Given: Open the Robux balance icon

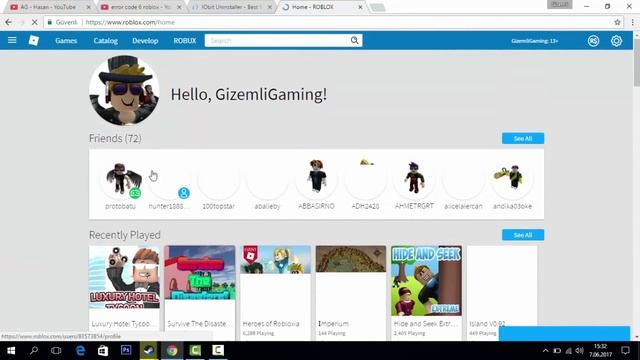Looking at the screenshot, I should coord(593,41).
